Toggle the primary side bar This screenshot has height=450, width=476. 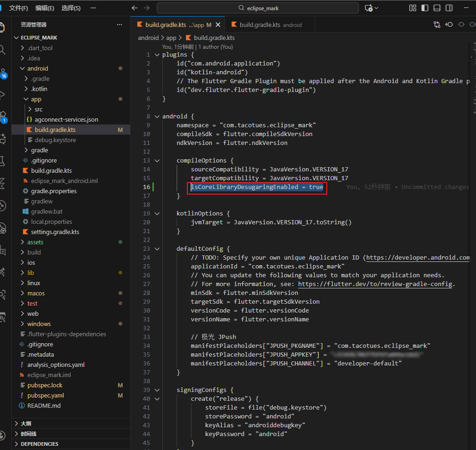425,8
